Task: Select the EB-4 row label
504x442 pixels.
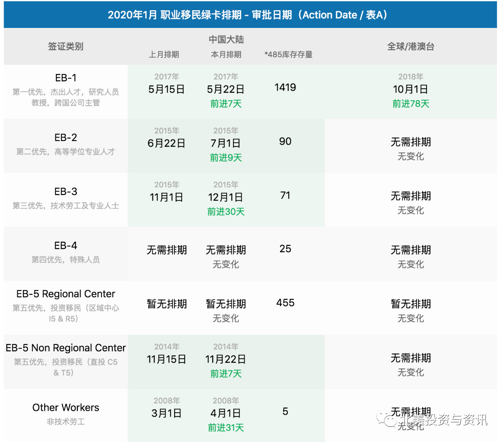Action: [x=66, y=246]
